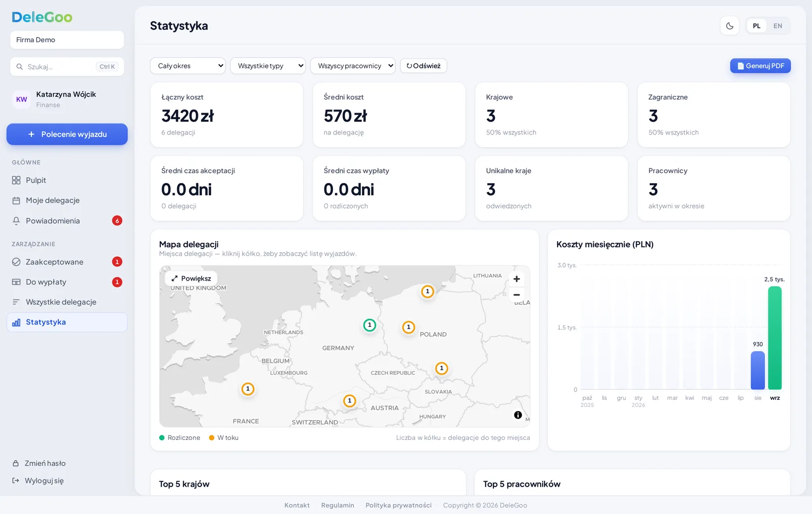Open the map attribution info icon
The image size is (812, 514).
518,415
